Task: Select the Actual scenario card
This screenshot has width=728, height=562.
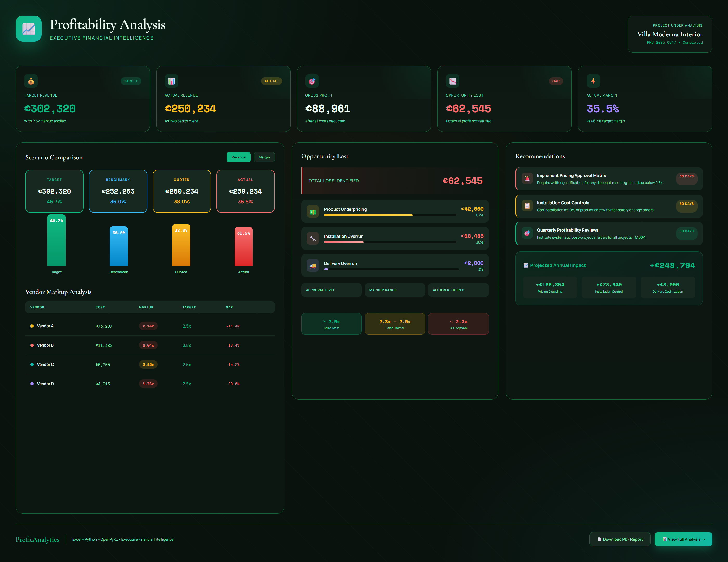Action: coord(245,191)
